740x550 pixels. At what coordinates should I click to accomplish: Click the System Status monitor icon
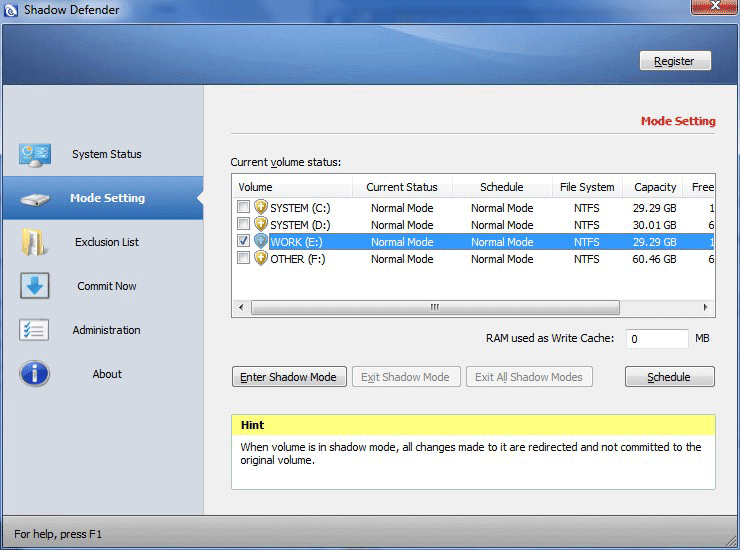pyautogui.click(x=35, y=154)
